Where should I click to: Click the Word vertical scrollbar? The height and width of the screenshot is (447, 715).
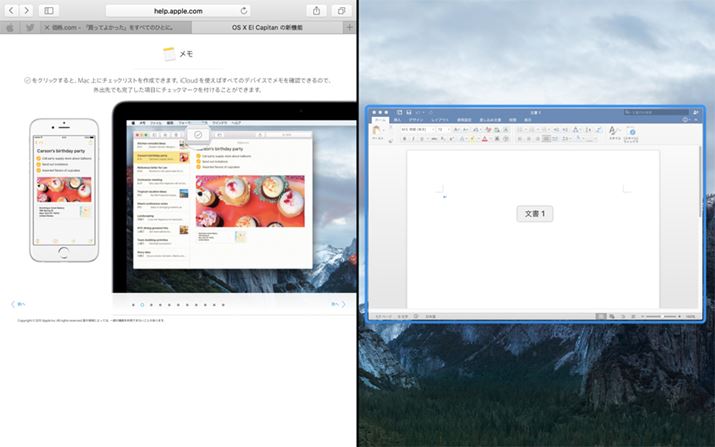click(x=700, y=182)
